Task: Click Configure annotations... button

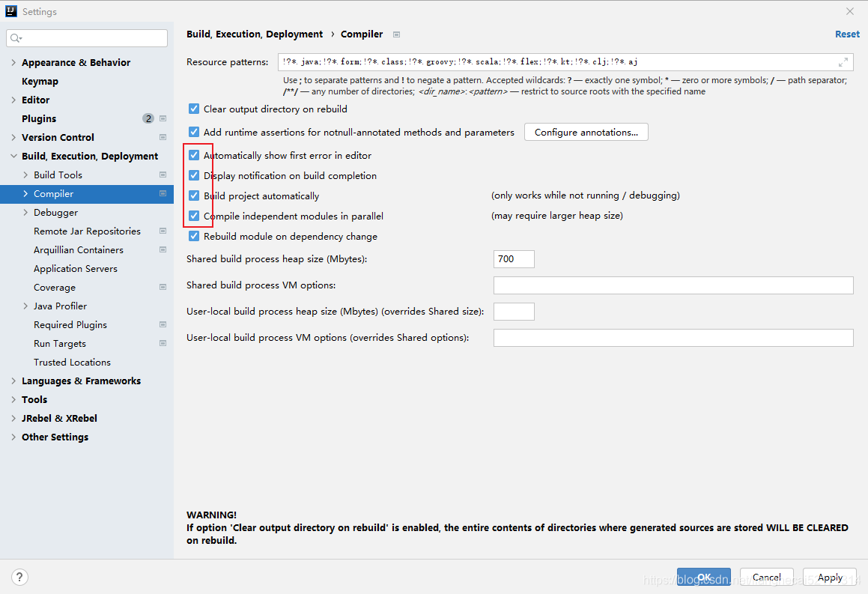Action: [586, 133]
